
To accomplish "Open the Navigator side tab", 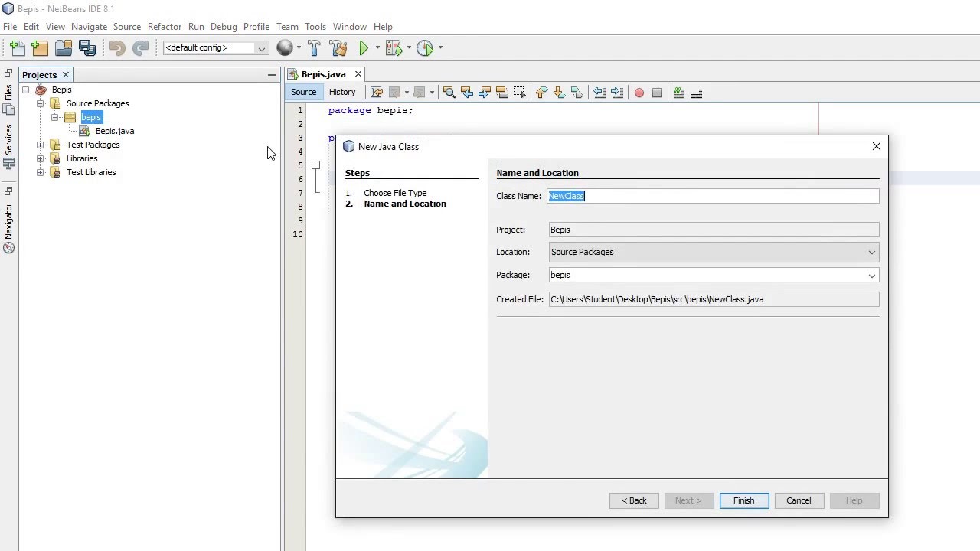I will point(8,229).
